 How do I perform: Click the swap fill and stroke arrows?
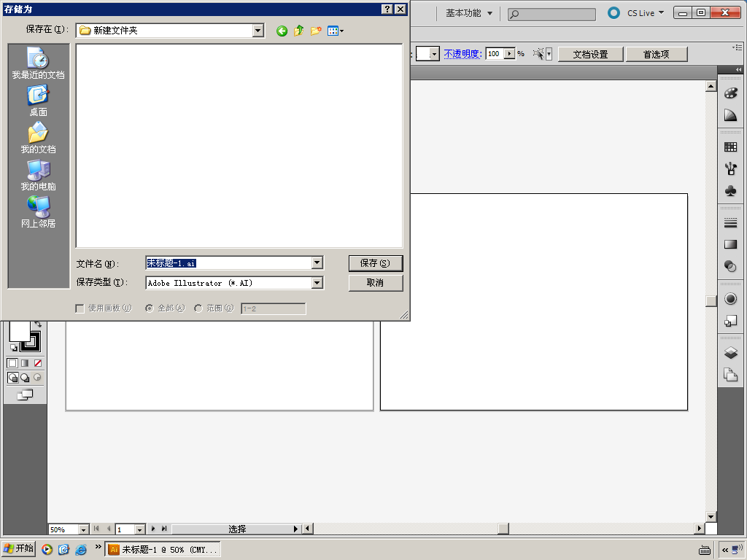click(38, 324)
